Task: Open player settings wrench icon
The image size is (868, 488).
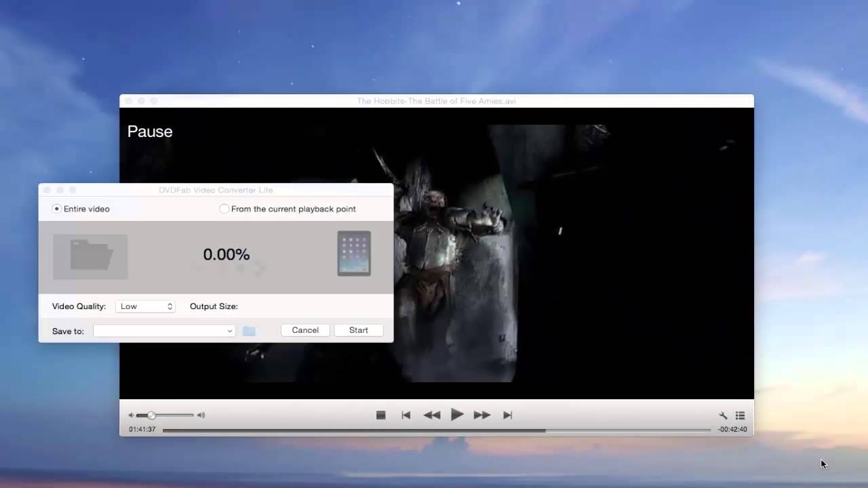Action: point(723,415)
